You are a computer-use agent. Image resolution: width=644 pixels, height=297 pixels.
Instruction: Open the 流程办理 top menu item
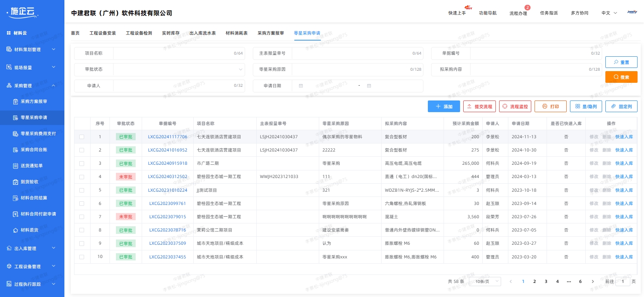[x=518, y=13]
